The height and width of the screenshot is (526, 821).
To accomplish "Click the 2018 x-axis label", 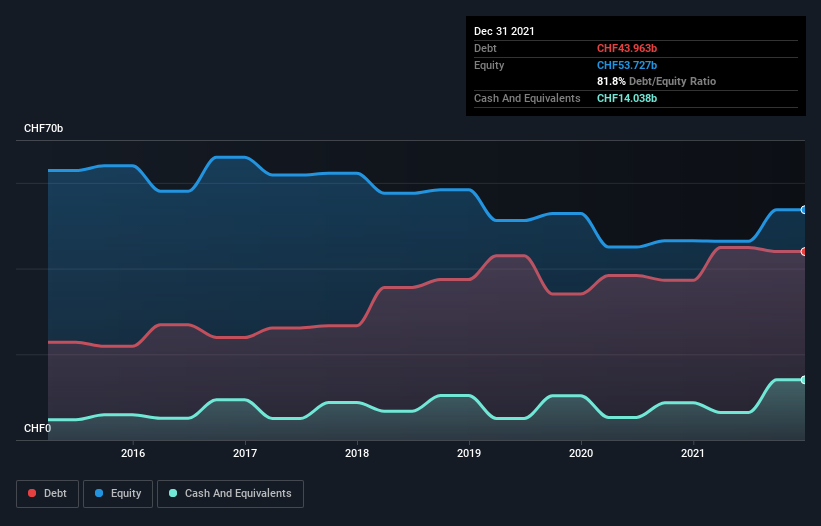I will [x=357, y=453].
